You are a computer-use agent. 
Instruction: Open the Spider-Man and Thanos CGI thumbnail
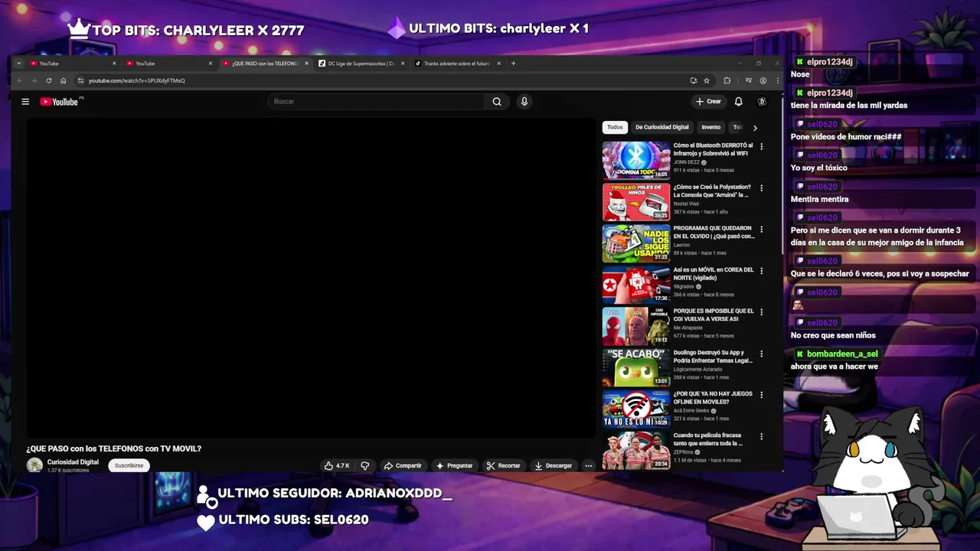coord(636,326)
